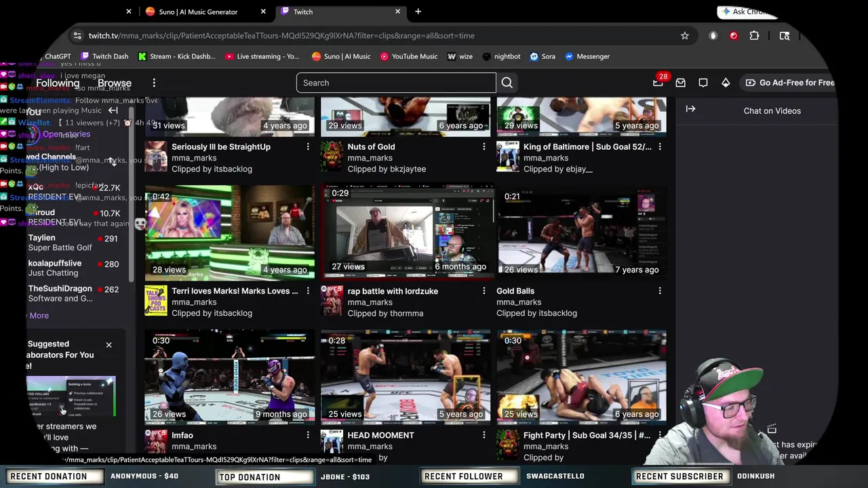
Task: Open the Get Bits diamond icon
Action: (726, 83)
